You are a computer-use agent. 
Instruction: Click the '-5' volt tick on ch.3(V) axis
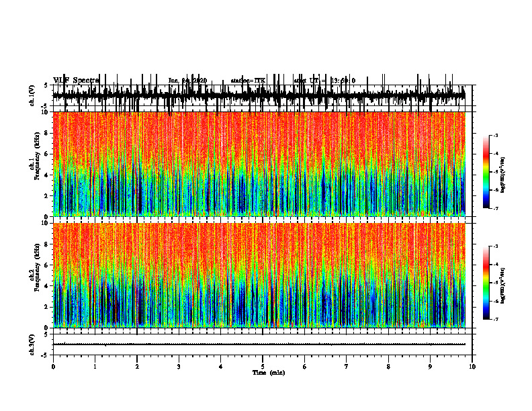tap(45, 355)
